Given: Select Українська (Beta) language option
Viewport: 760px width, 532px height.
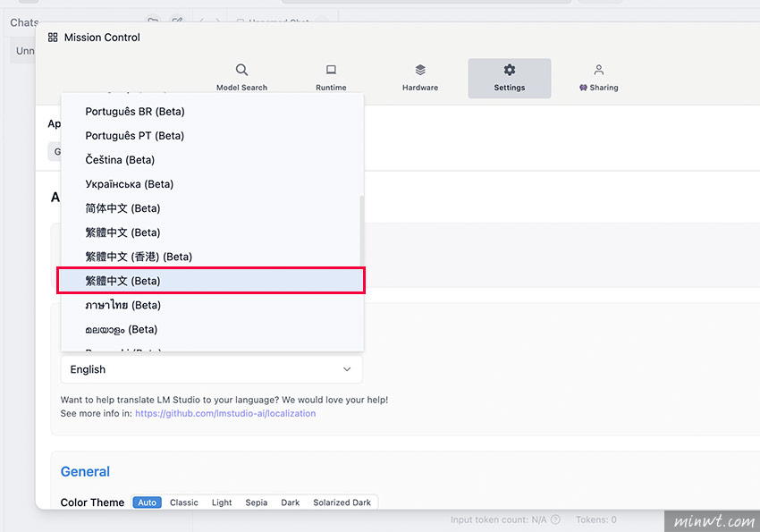Looking at the screenshot, I should click(212, 184).
